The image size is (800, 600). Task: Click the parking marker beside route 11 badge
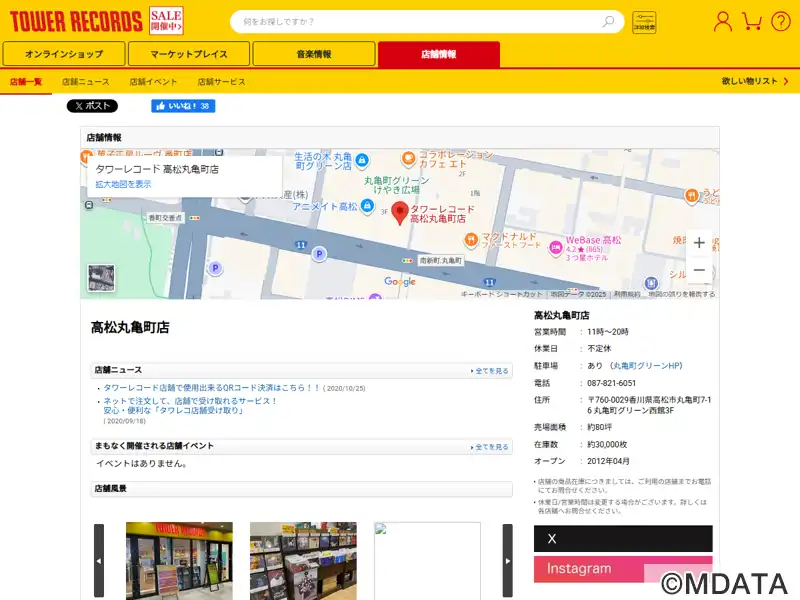[319, 254]
